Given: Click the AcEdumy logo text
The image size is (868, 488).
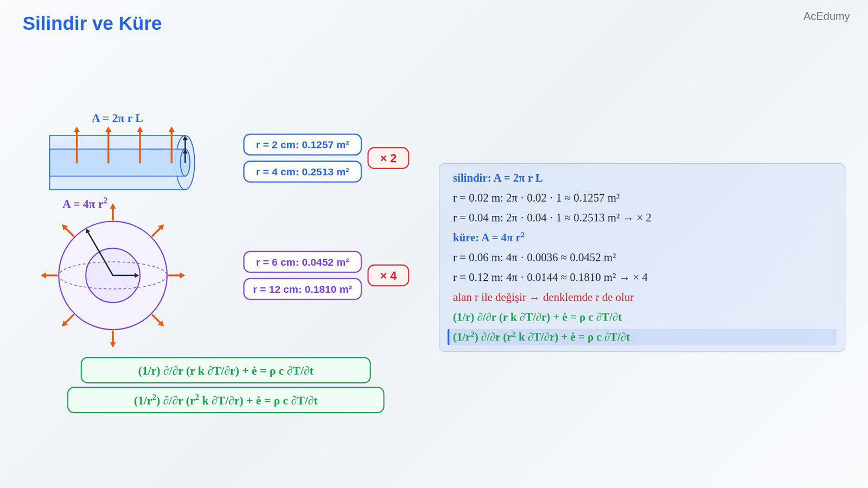Looking at the screenshot, I should [826, 16].
